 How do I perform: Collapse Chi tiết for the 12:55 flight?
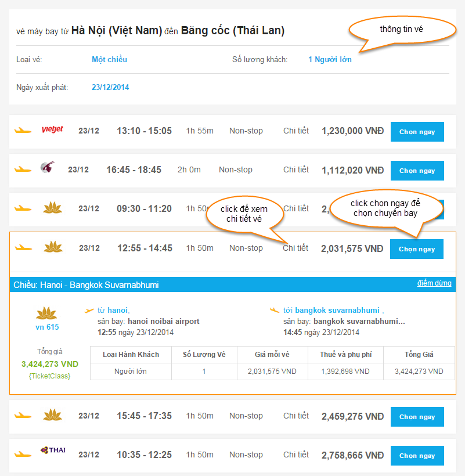coord(295,248)
